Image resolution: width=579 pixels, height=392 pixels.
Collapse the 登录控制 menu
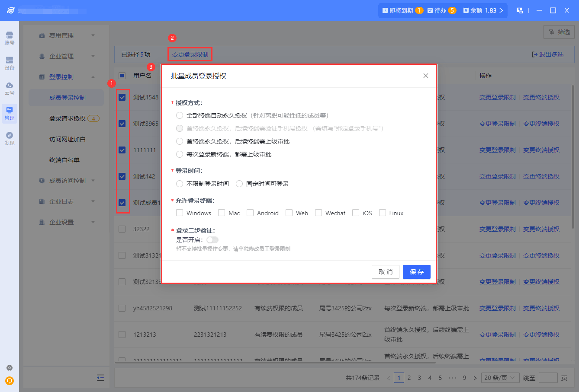tap(66, 77)
